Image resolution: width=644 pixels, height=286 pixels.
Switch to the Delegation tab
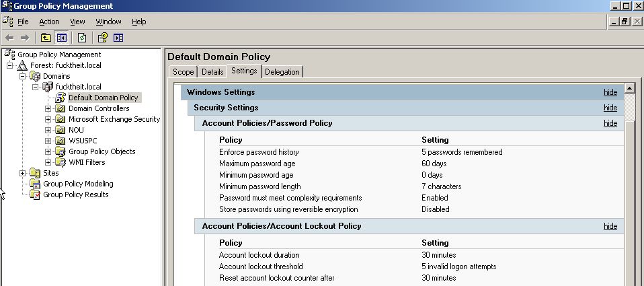[282, 72]
